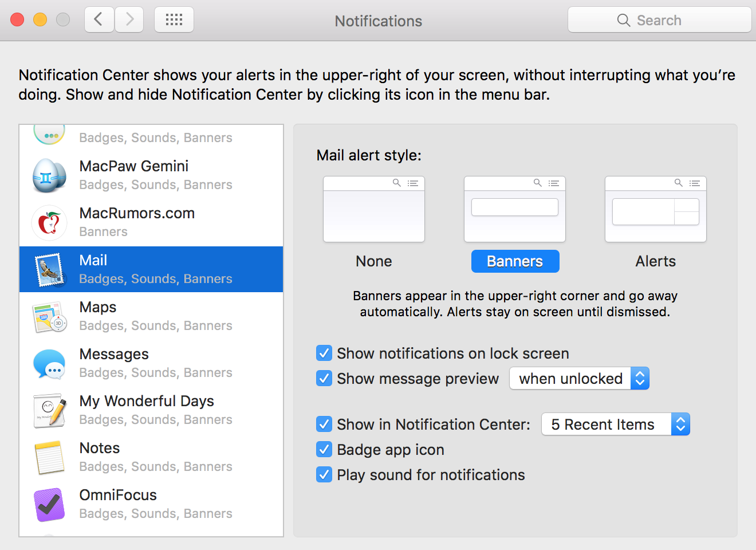Click the OmniFocus checkmark icon

click(x=50, y=504)
